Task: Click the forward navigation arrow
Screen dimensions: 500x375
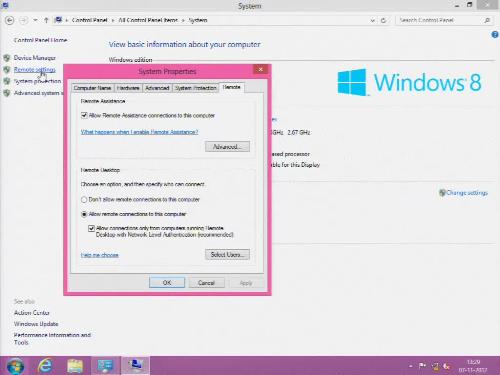Action: click(23, 20)
